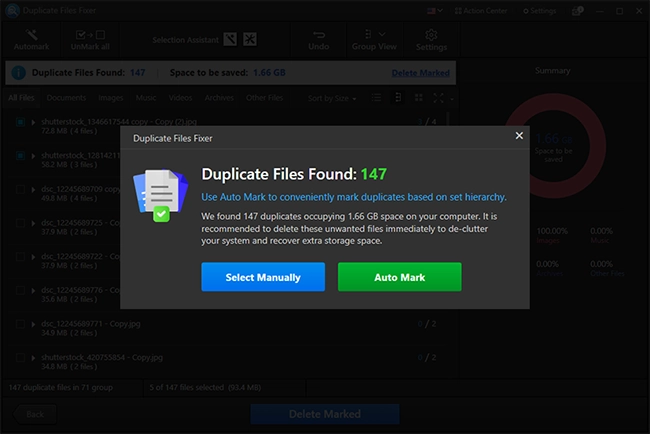650x434 pixels.
Task: Click the file name dsc_12245689771 - Copy.jpg
Action: pos(91,324)
